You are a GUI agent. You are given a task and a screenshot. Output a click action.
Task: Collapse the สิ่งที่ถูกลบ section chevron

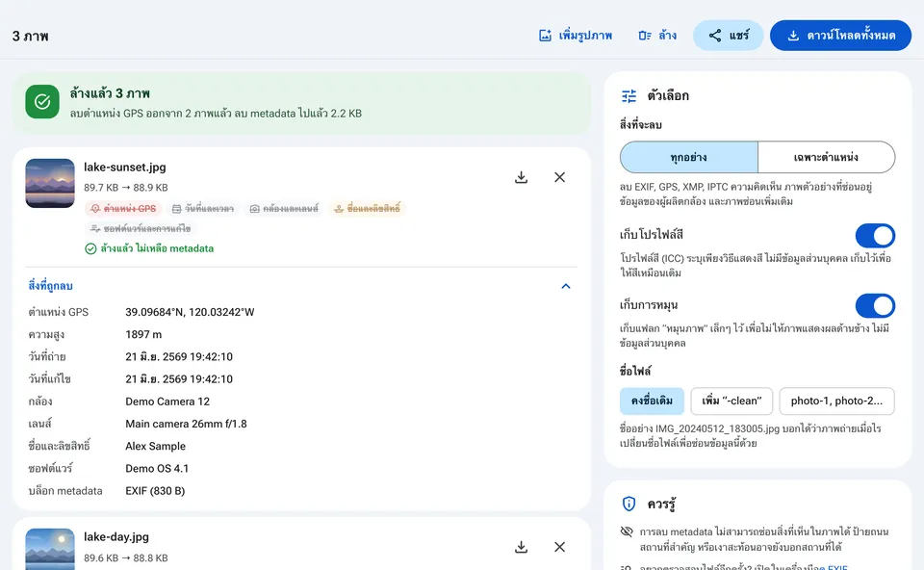566,287
